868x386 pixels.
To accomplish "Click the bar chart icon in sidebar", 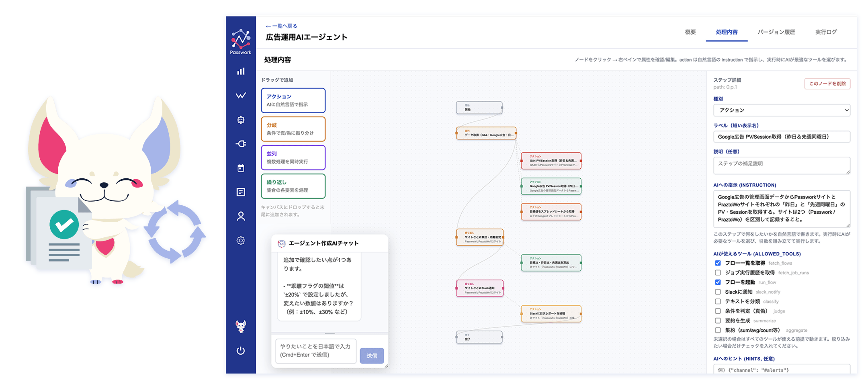I will coord(241,71).
